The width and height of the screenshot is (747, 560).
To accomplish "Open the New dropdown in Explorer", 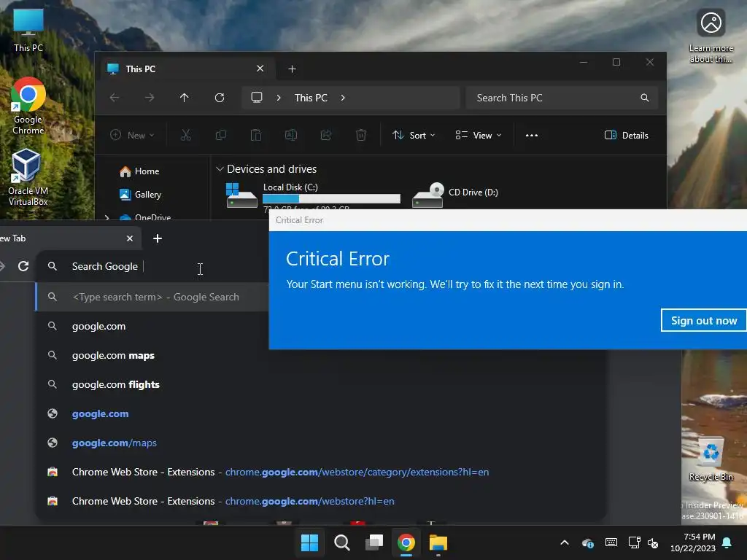I will (132, 135).
